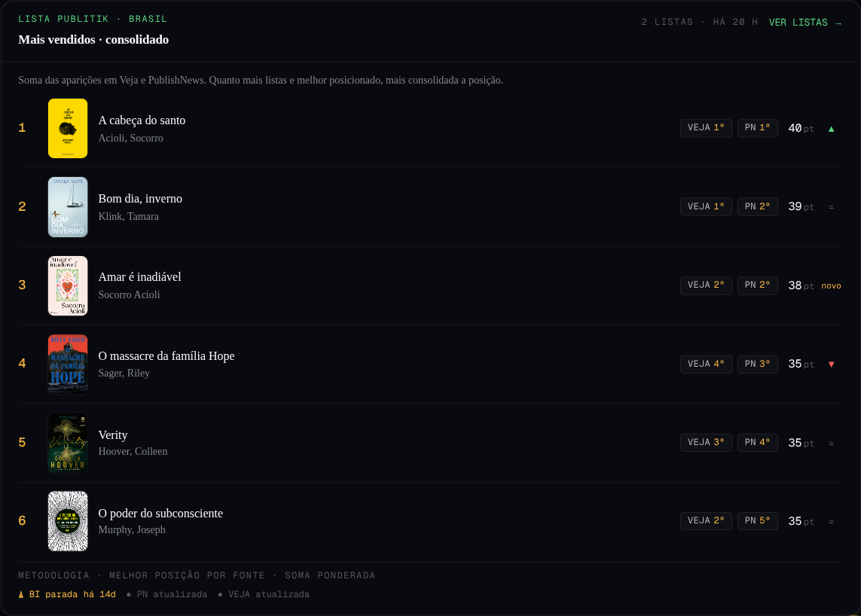Click the VEJA atualizada status dot
The width and height of the screenshot is (861, 616).
click(220, 595)
